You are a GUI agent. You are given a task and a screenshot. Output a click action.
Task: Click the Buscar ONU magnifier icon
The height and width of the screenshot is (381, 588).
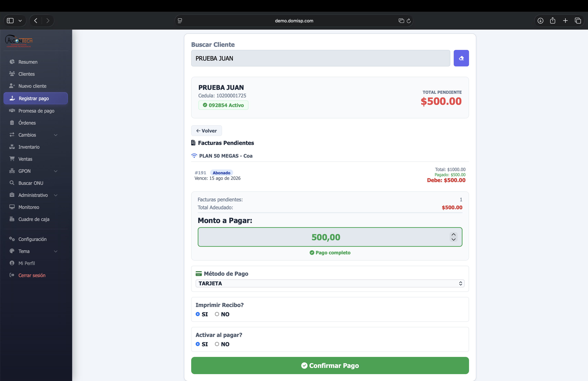[x=12, y=183]
